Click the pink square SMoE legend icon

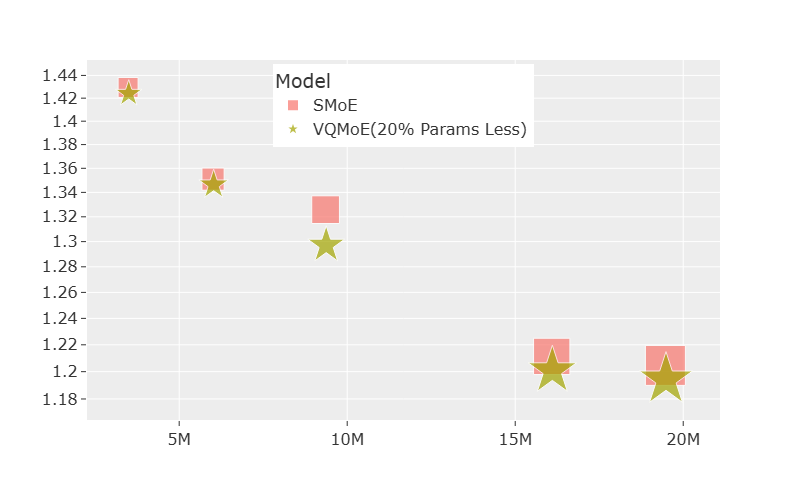coord(293,104)
